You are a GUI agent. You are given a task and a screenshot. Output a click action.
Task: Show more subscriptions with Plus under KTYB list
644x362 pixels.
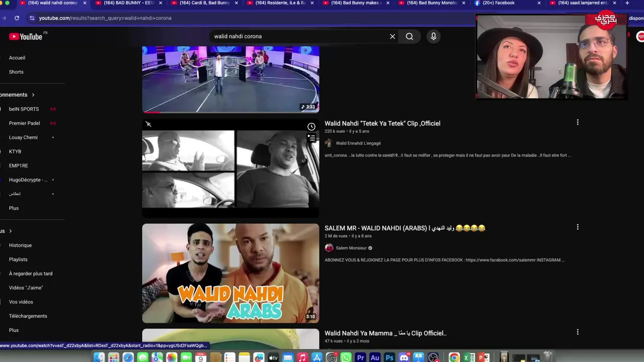pos(14,208)
